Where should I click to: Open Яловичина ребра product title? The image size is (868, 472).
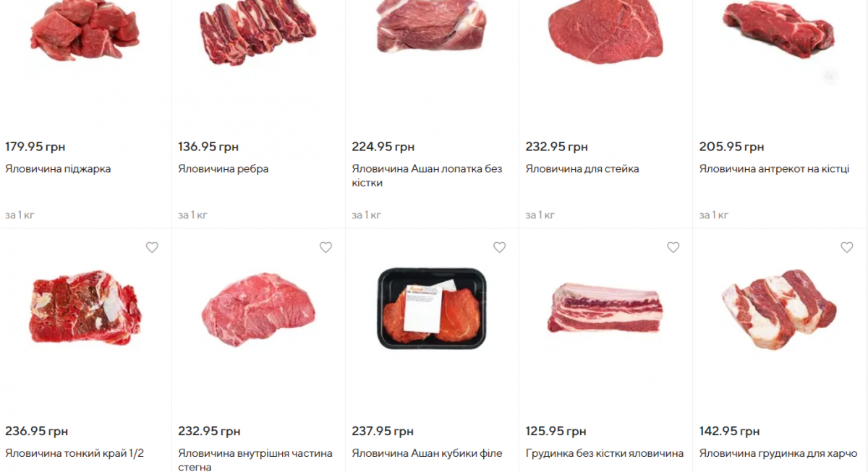click(x=224, y=169)
